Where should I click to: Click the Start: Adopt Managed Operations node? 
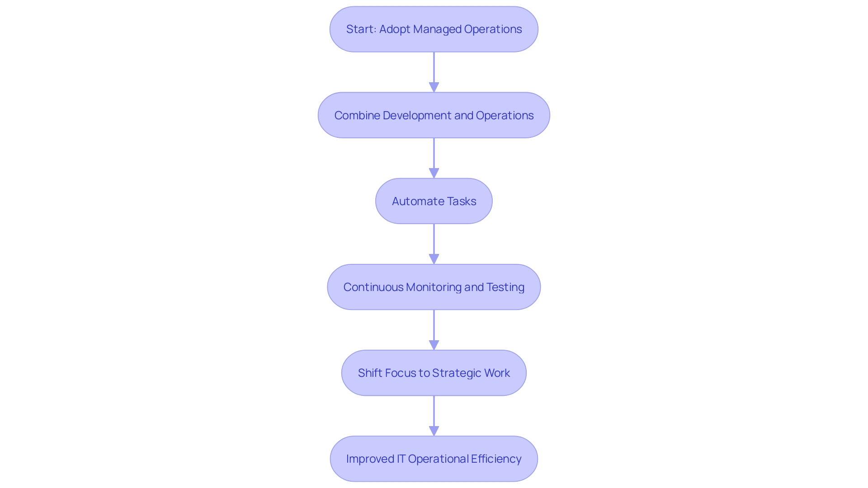[x=434, y=28]
